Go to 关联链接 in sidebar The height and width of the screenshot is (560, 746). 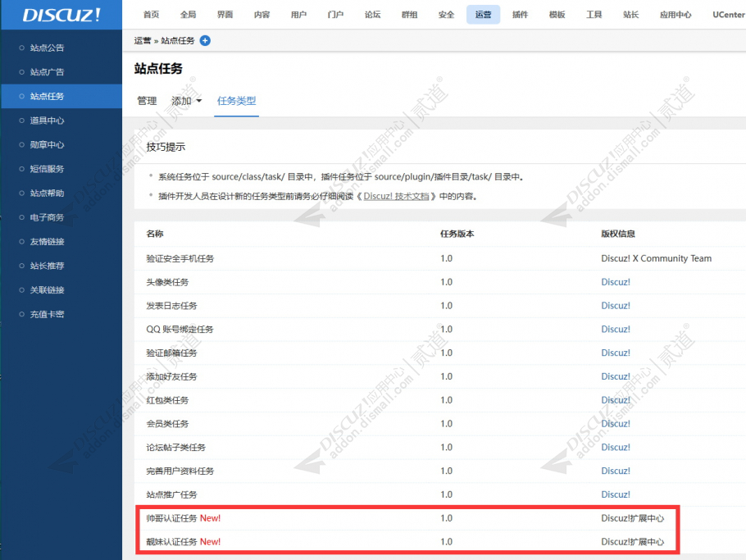47,290
